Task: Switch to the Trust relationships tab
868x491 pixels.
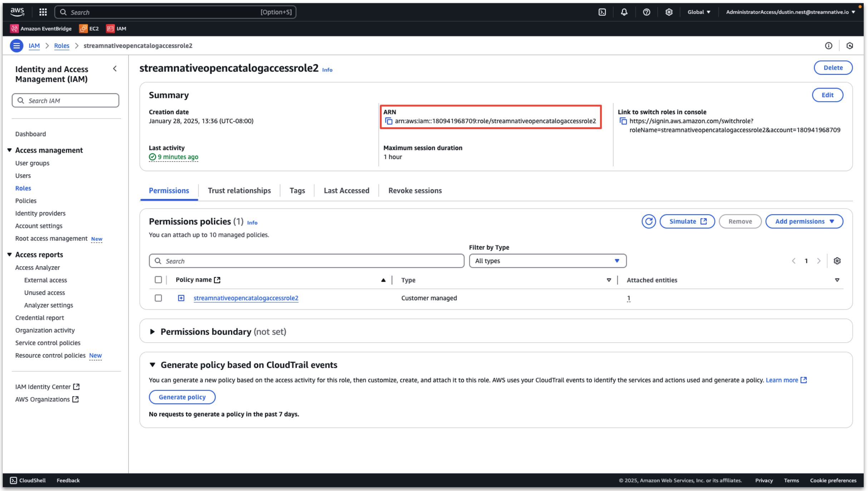Action: pyautogui.click(x=239, y=190)
